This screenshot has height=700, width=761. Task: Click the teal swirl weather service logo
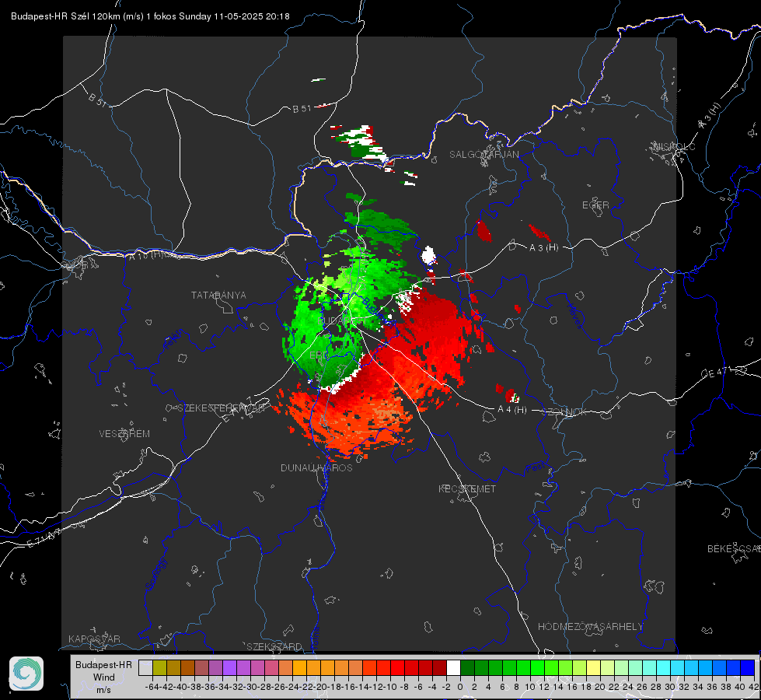coord(26,674)
